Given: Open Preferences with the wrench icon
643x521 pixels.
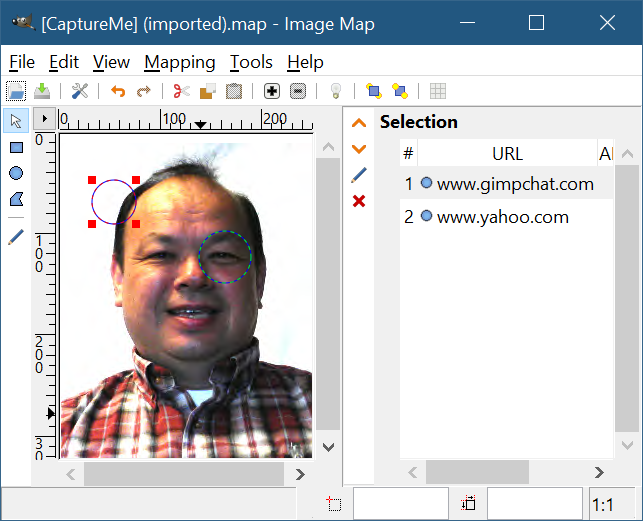Looking at the screenshot, I should point(80,91).
